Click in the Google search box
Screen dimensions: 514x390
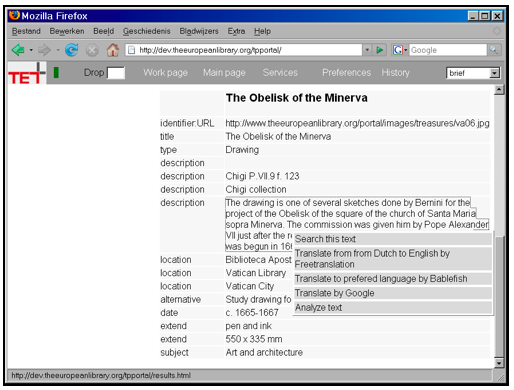[448, 50]
